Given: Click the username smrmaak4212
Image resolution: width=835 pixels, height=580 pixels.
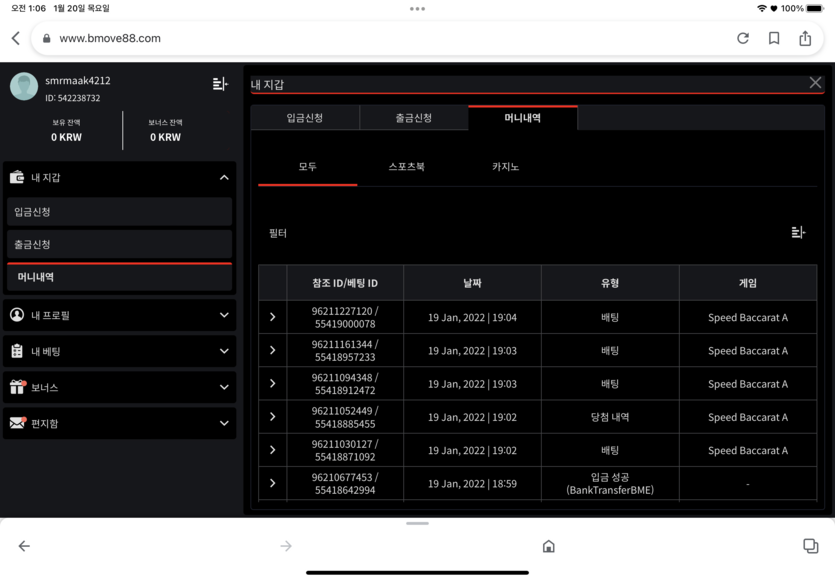Looking at the screenshot, I should 78,80.
